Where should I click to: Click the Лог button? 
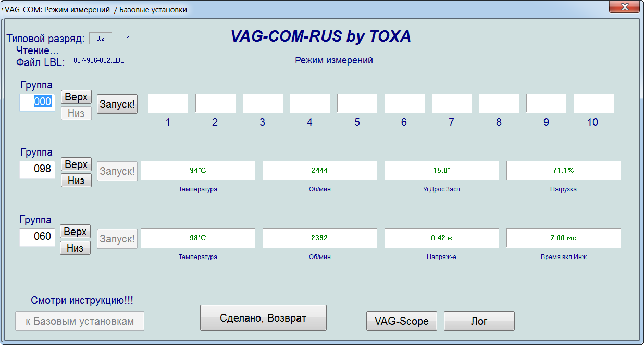point(479,321)
